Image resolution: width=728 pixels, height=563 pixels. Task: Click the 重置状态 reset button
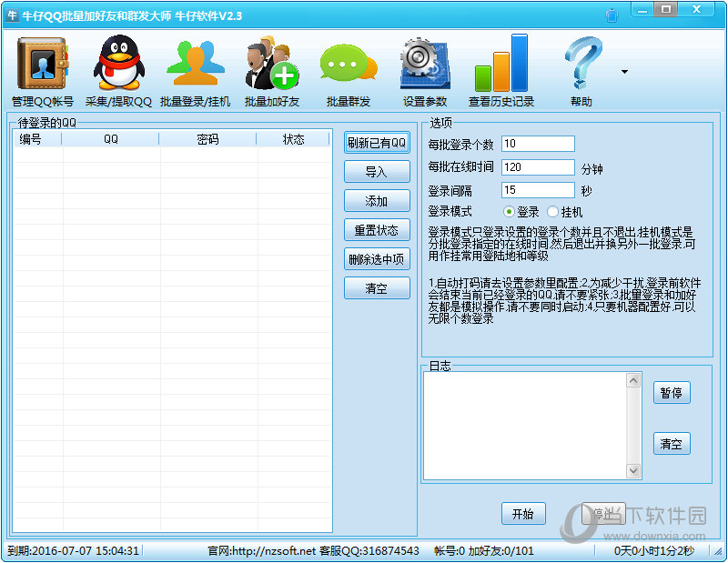[377, 230]
